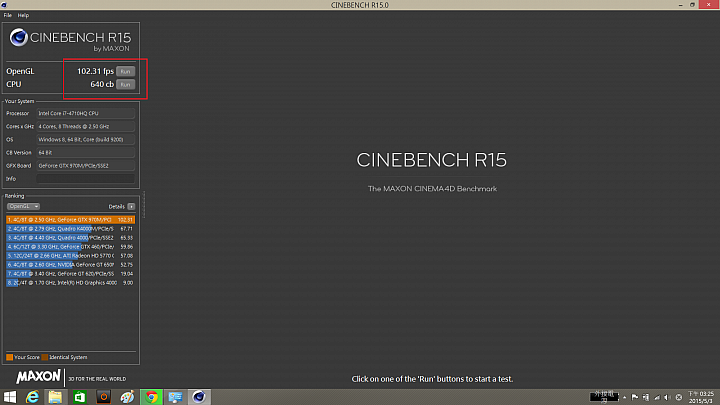Viewport: 720px width, 405px height.
Task: Open the taskbar clock and date
Action: [x=701, y=398]
